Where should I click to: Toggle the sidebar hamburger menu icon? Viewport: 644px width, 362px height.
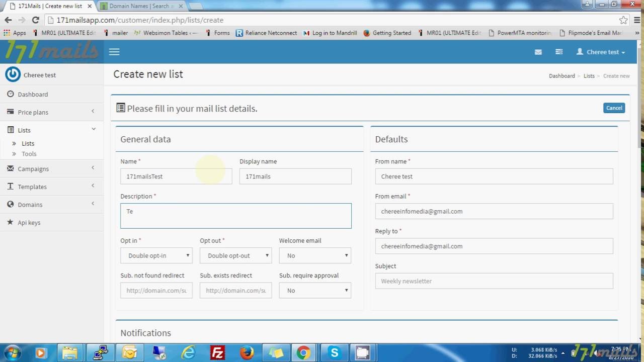(114, 52)
